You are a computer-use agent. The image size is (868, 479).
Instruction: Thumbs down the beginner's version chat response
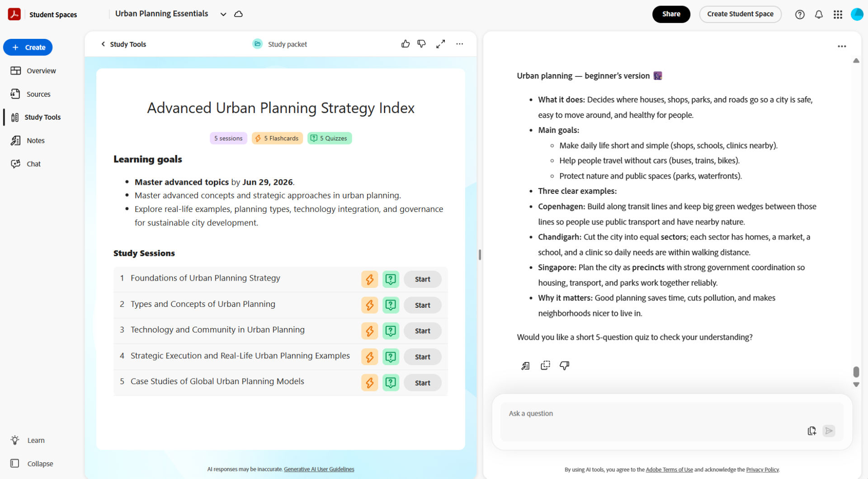point(564,366)
